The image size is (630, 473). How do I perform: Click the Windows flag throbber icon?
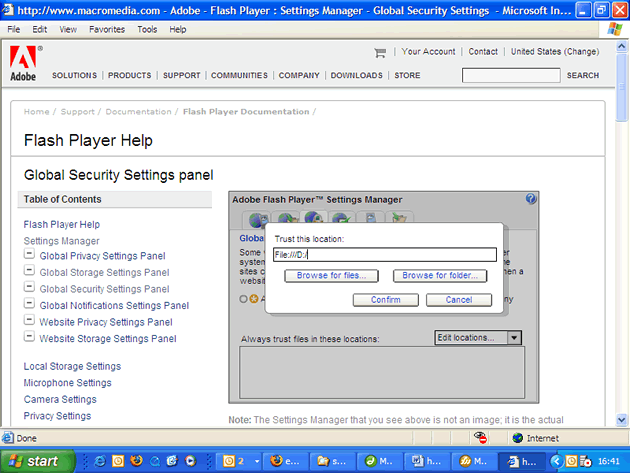click(614, 29)
